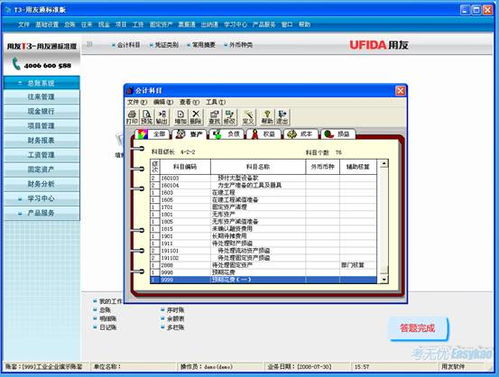Select row 1701 固定资产清理
Image resolution: width=499 pixels, height=377 pixels.
pos(263,207)
